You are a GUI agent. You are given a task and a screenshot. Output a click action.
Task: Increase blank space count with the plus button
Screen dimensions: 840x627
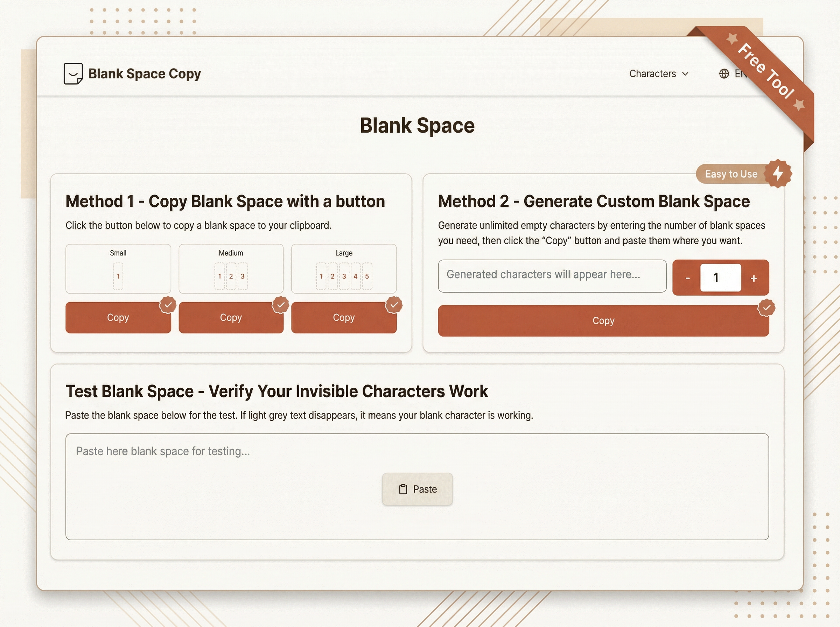click(754, 278)
